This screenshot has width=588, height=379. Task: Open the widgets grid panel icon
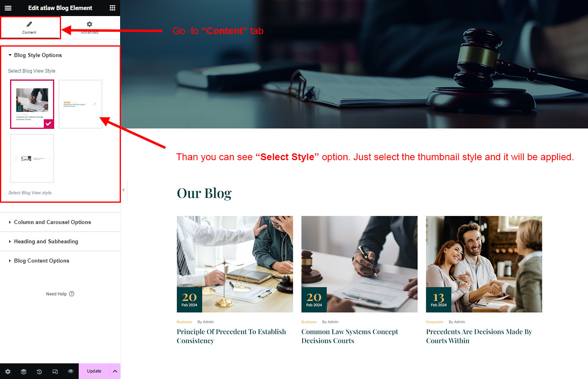pos(112,8)
